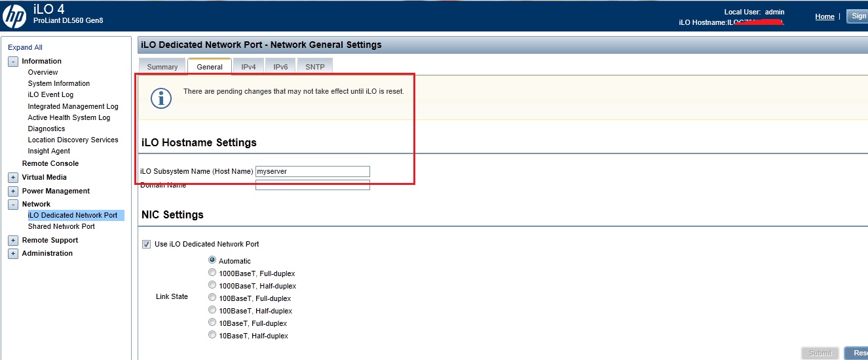Open the Diagnostics page
The width and height of the screenshot is (868, 360).
pyautogui.click(x=47, y=129)
